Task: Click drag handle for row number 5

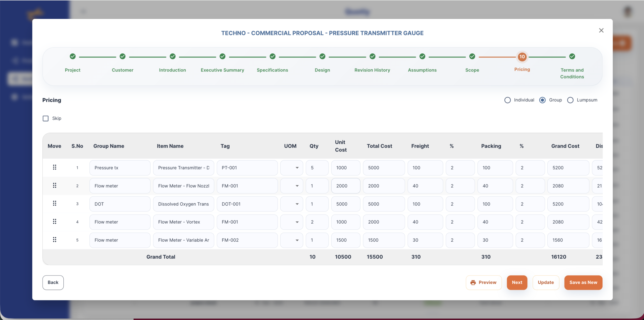Action: click(x=54, y=240)
